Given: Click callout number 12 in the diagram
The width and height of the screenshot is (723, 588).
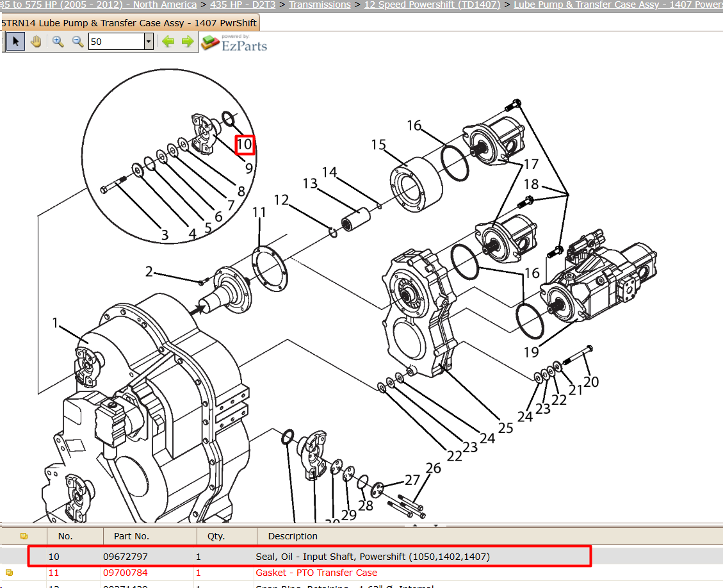Looking at the screenshot, I should (x=281, y=200).
